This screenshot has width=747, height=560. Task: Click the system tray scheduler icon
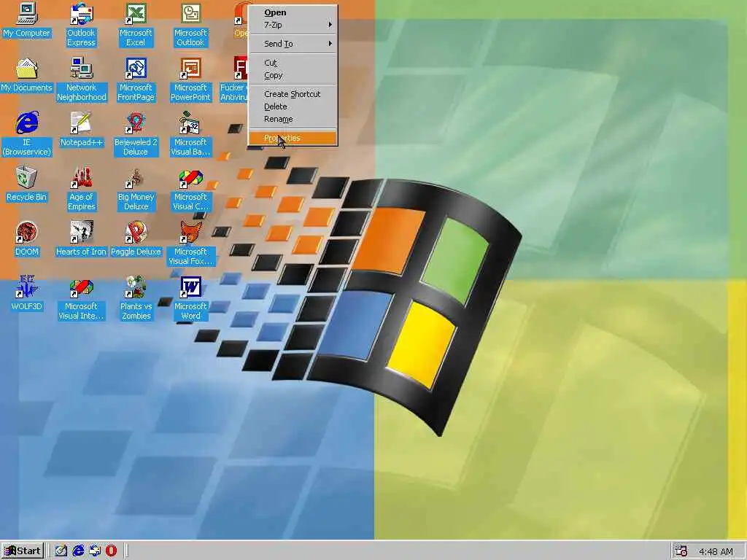point(681,551)
